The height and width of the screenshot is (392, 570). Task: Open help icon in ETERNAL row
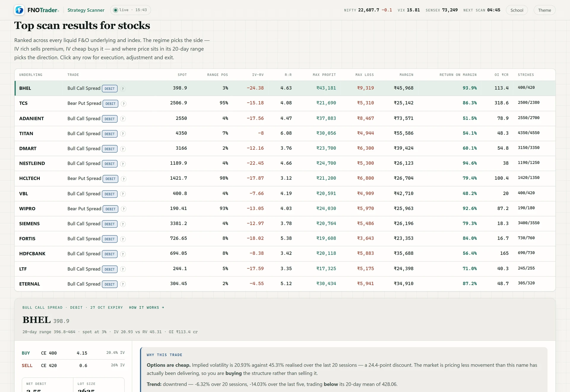coord(123,284)
